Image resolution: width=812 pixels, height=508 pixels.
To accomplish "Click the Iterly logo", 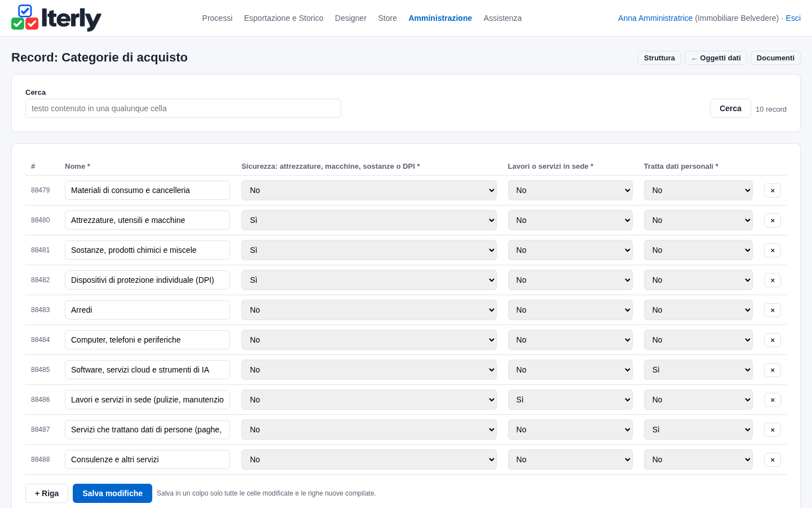I will pyautogui.click(x=56, y=18).
